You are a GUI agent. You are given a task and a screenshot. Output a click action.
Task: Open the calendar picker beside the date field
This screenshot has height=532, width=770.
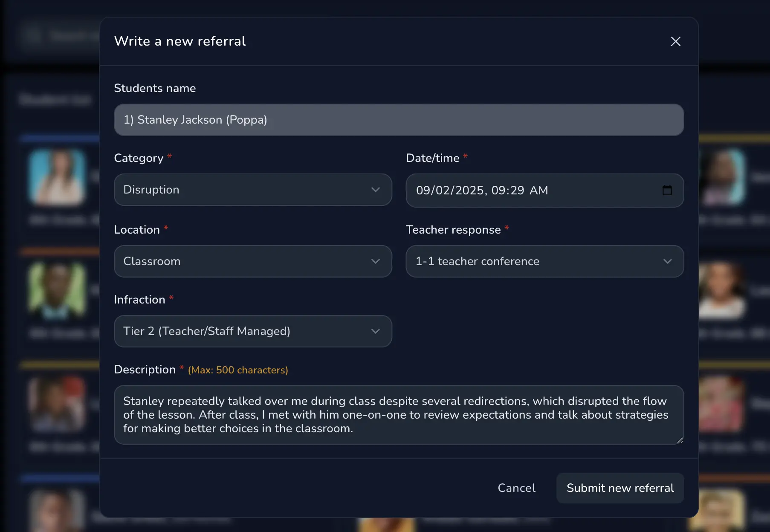click(x=668, y=191)
